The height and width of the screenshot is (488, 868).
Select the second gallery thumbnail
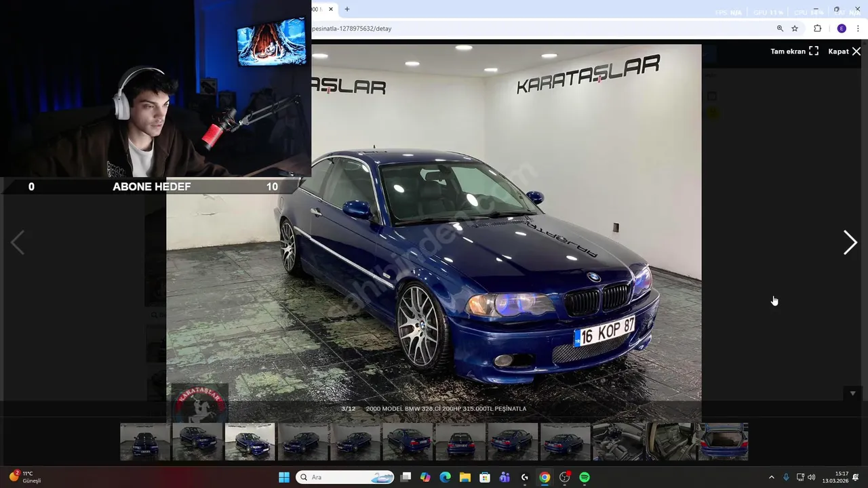(x=197, y=442)
